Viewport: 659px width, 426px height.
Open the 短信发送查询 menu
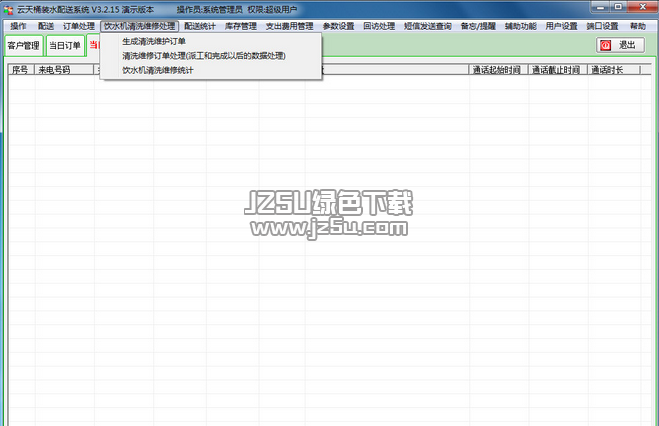click(427, 26)
